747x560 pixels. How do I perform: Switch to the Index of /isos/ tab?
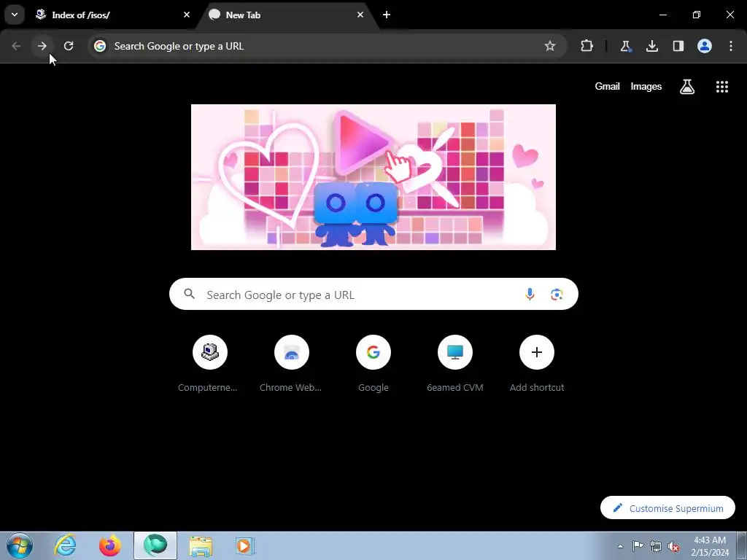coord(112,15)
